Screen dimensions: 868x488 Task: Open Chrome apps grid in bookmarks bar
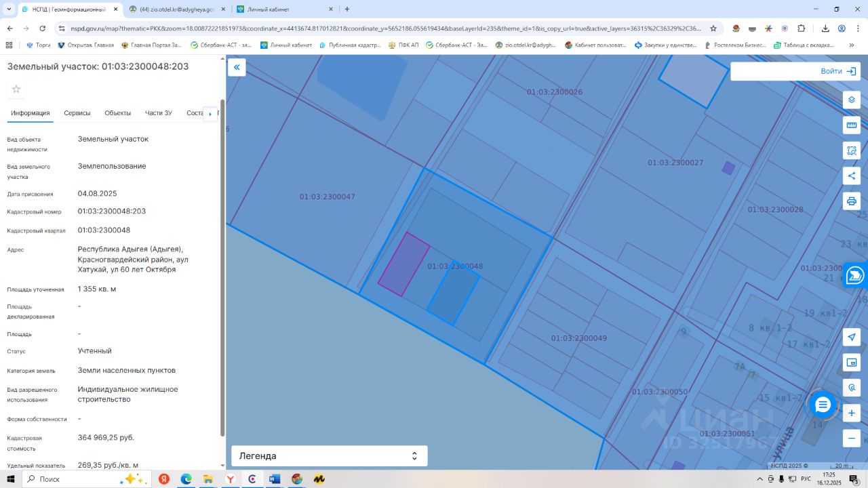click(x=9, y=45)
